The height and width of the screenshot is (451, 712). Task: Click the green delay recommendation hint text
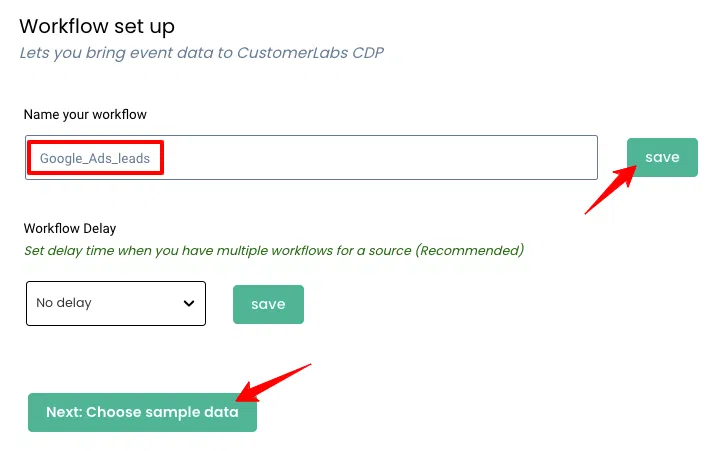(273, 250)
